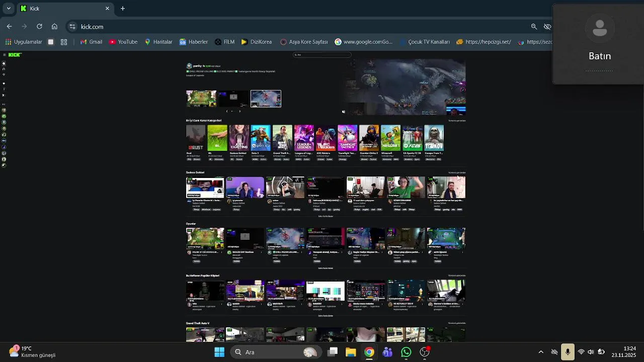Focus the Kick search box
Image resolution: width=644 pixels, height=362 pixels.
[322, 55]
